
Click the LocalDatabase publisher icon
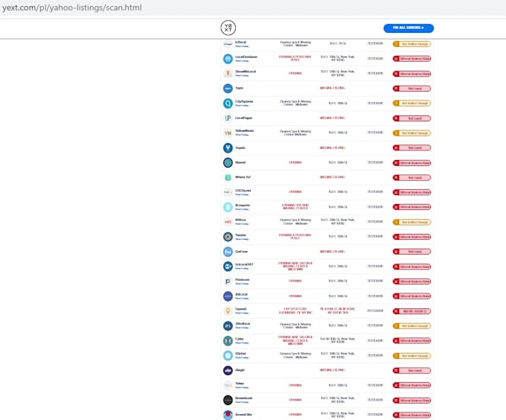pos(228,59)
